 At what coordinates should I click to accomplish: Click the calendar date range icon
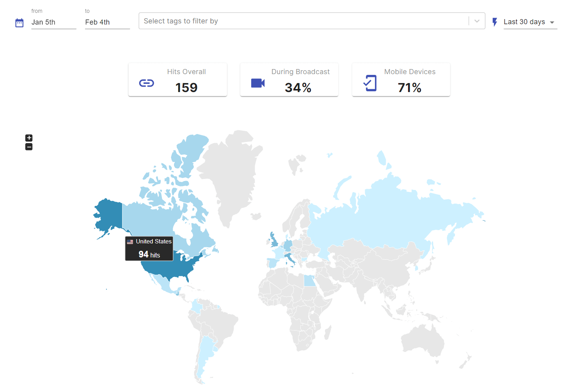click(20, 23)
